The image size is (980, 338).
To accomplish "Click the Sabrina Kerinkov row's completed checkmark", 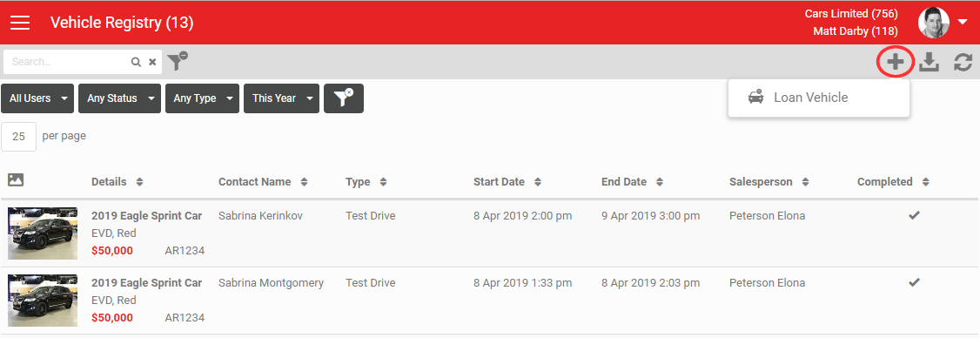I will tap(915, 215).
